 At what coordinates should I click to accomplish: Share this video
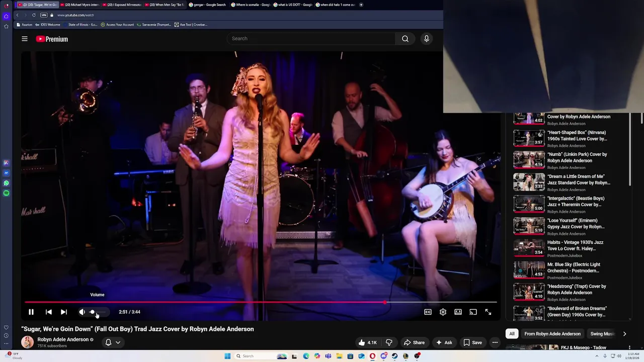pos(414,342)
